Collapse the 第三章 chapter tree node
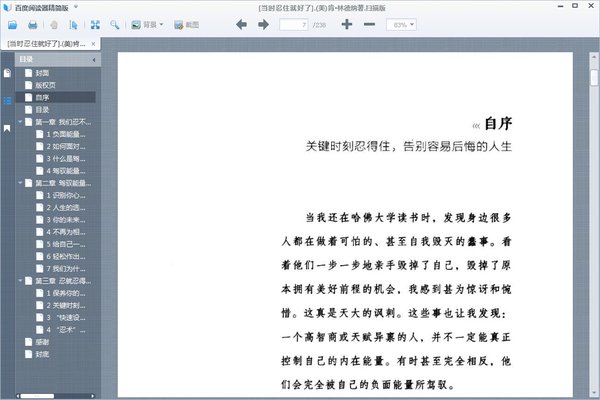This screenshot has width=600, height=400. point(21,281)
